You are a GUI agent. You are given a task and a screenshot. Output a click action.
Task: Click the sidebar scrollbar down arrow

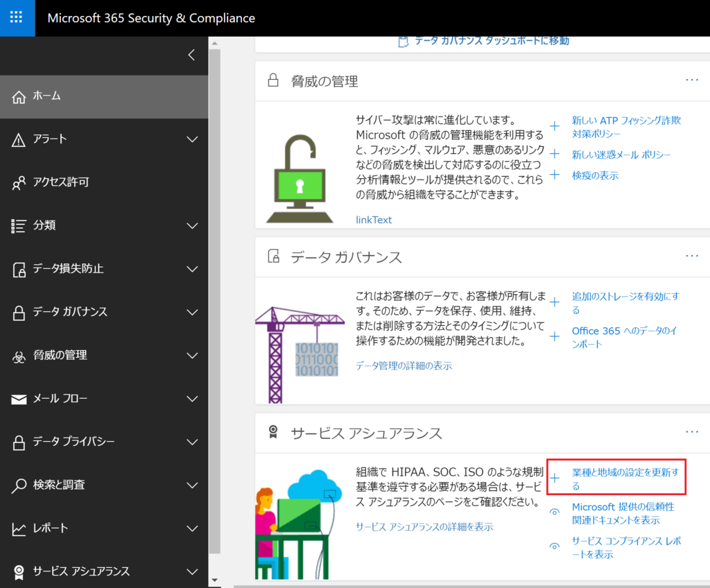coord(215,580)
